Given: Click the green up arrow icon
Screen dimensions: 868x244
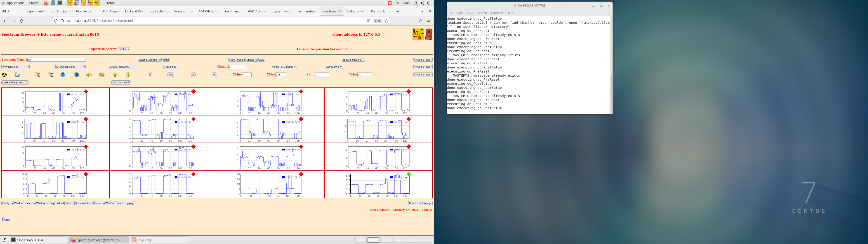Looking at the screenshot, I should tap(115, 75).
